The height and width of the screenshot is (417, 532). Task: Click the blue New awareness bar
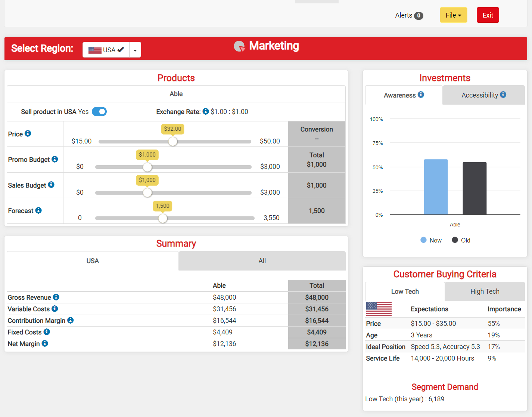point(436,187)
